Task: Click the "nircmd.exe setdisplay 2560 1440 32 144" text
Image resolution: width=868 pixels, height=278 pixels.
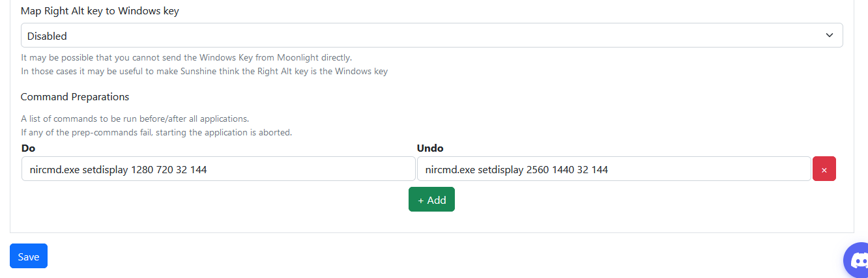Action: coord(517,170)
